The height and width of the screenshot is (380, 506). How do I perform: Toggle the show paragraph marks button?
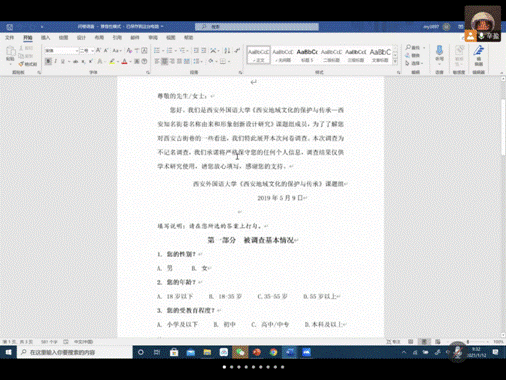[237, 51]
